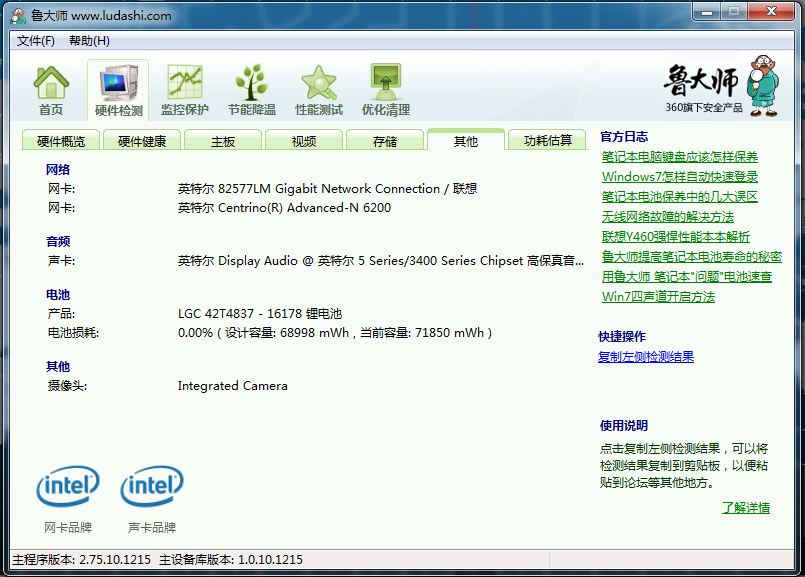Click the 其他 section heading above 摄像头
Screen dimensions: 805x577
tap(58, 367)
